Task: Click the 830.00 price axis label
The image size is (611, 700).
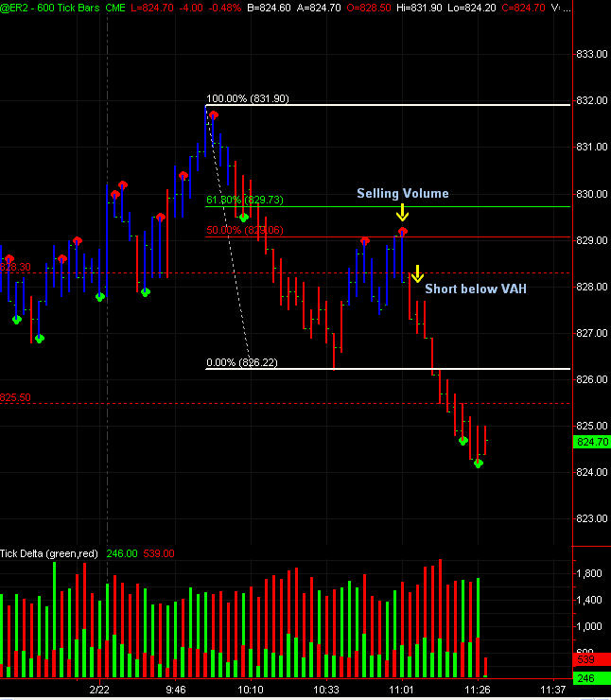Action: [592, 194]
